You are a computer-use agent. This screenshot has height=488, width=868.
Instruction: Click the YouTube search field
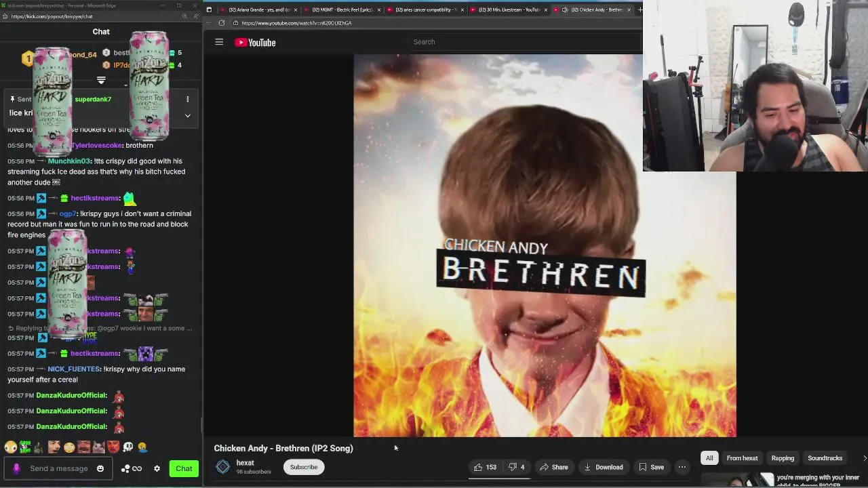526,42
